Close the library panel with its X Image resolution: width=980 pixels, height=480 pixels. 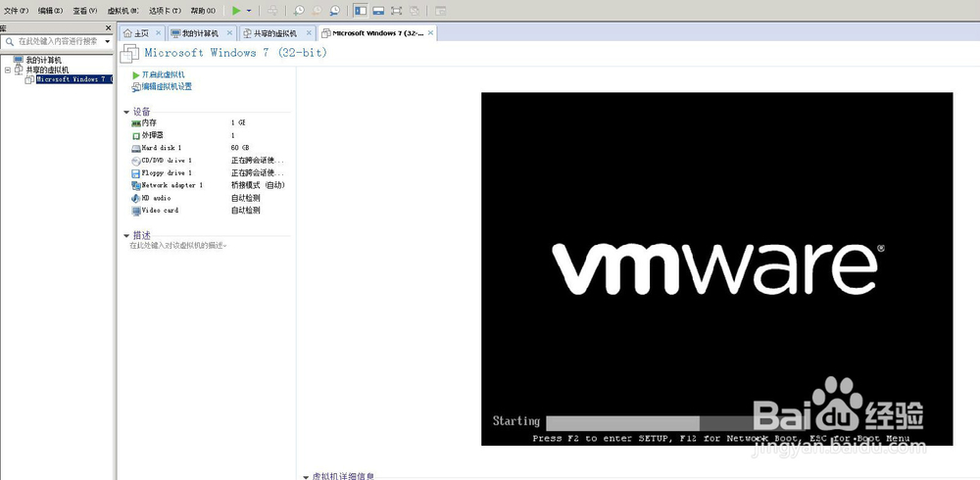108,28
